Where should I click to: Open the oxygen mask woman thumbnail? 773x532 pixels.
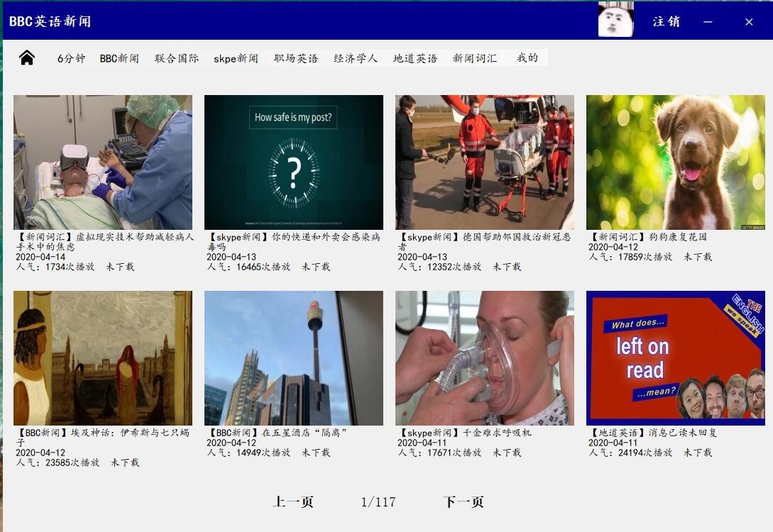485,358
